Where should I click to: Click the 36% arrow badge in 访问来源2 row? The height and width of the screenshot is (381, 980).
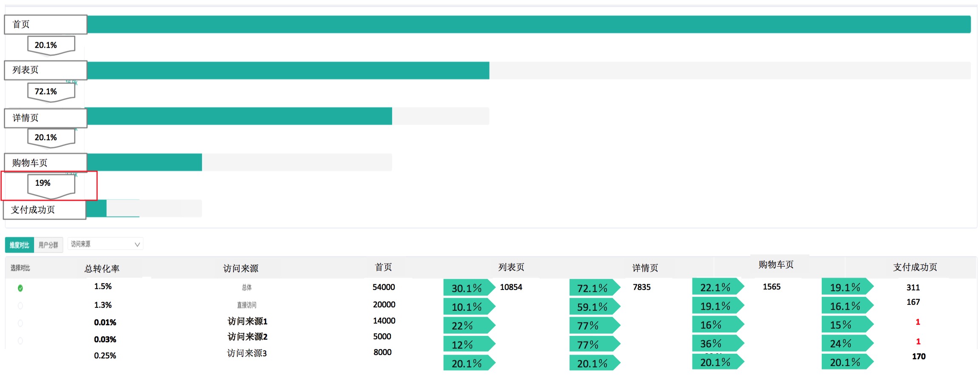pos(718,343)
